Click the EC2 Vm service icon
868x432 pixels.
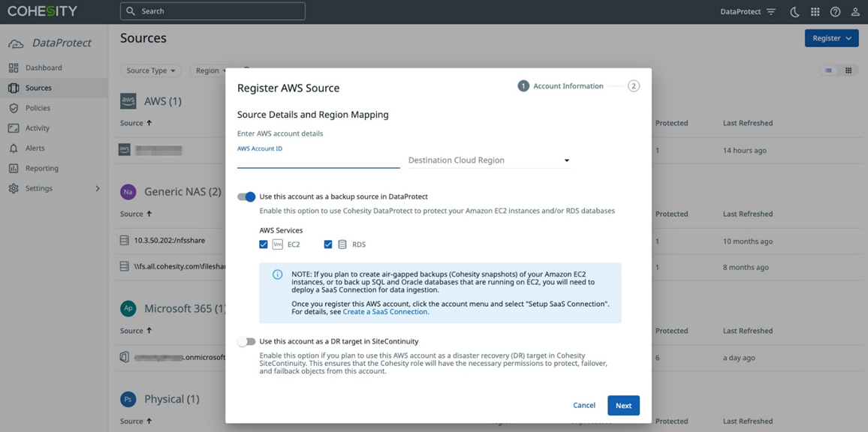point(277,244)
